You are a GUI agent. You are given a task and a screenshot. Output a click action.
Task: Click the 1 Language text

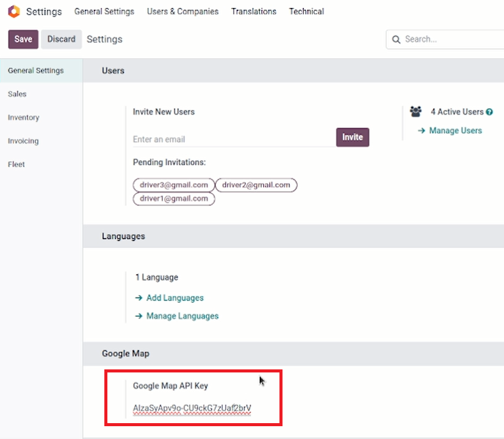point(157,277)
